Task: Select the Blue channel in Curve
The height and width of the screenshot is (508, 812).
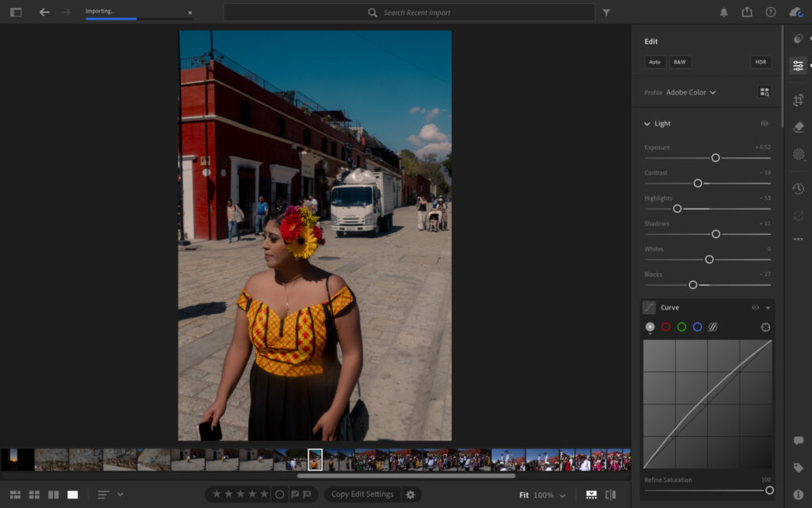Action: [x=698, y=326]
